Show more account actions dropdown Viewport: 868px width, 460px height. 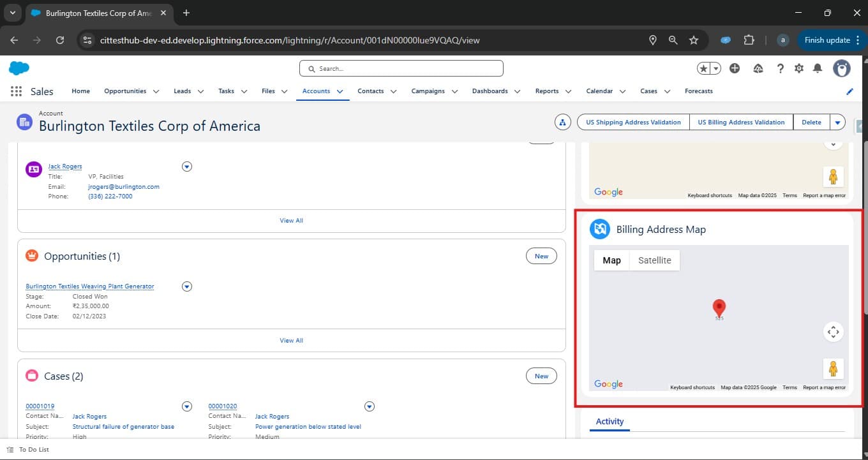point(837,122)
